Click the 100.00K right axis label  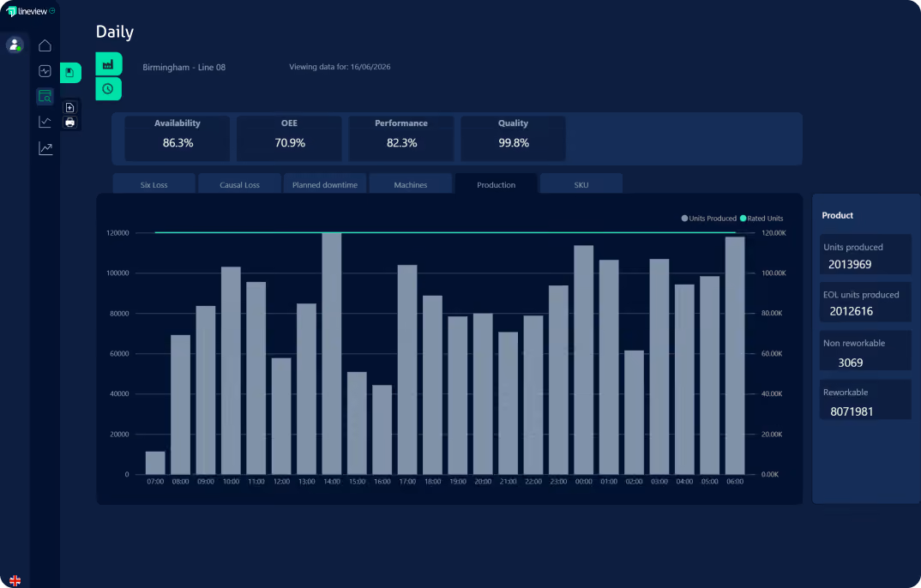[x=774, y=273]
